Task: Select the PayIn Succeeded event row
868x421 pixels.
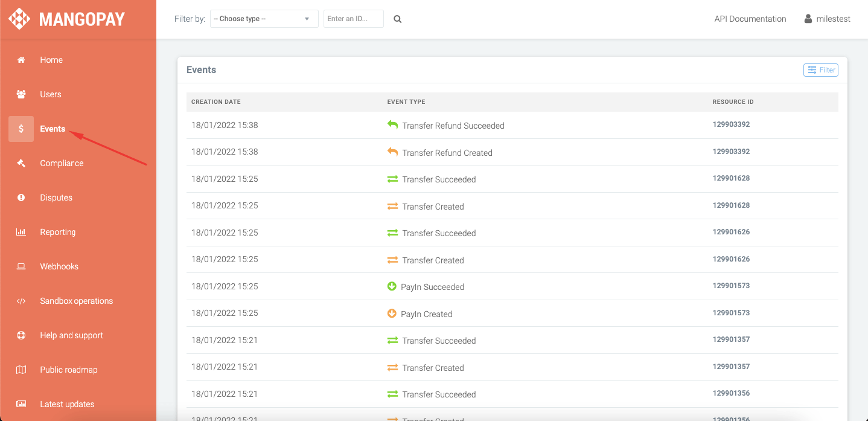Action: coord(432,287)
